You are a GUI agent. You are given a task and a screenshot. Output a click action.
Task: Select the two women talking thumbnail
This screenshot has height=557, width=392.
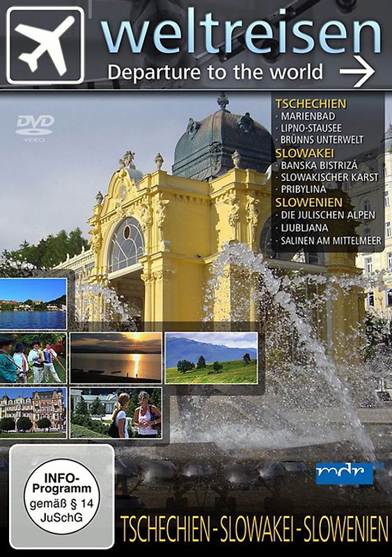(116, 412)
